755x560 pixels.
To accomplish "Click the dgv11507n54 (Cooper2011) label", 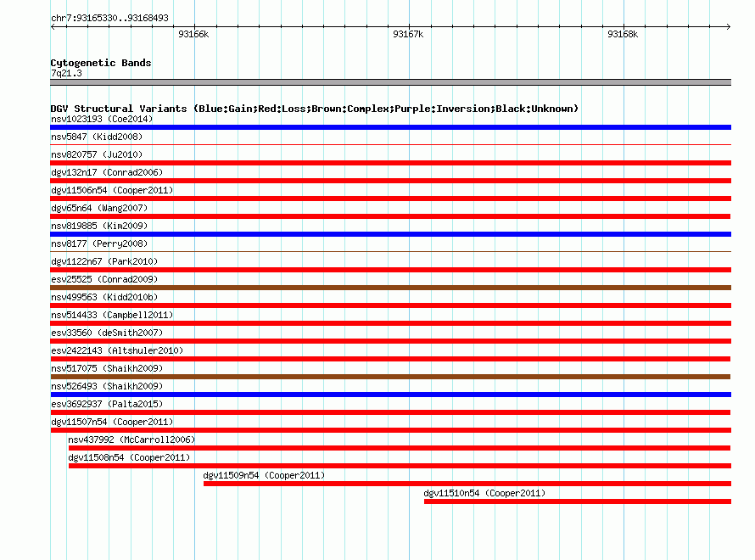I will pos(112,422).
